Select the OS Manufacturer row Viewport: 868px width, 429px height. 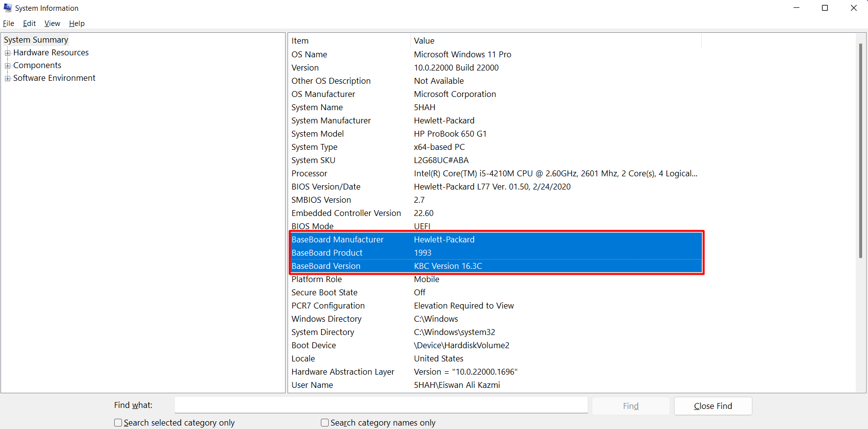(496, 94)
